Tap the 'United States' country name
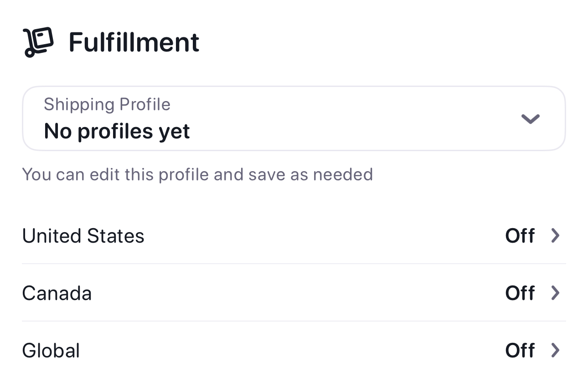Viewport: 588px width, 392px height. 83,236
